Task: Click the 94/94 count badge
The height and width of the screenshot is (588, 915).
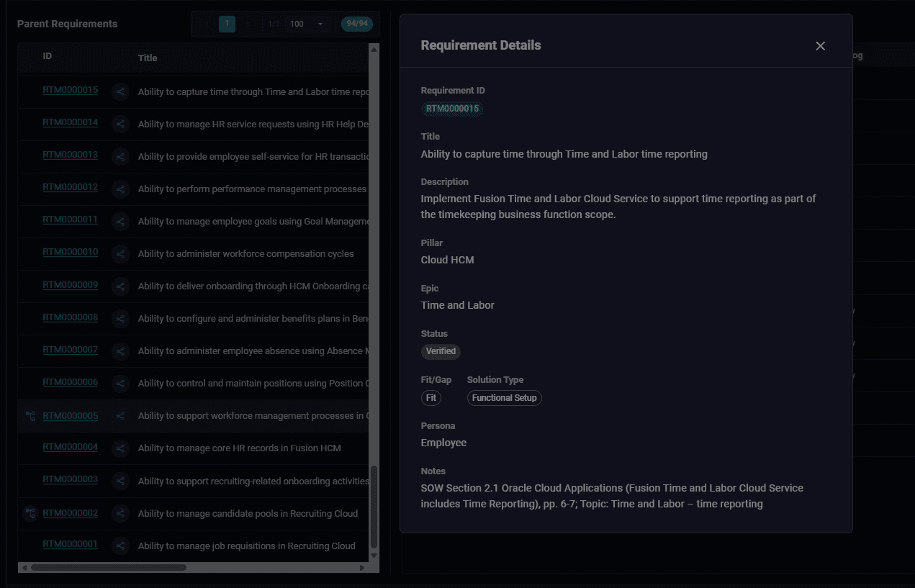Action: click(x=357, y=24)
